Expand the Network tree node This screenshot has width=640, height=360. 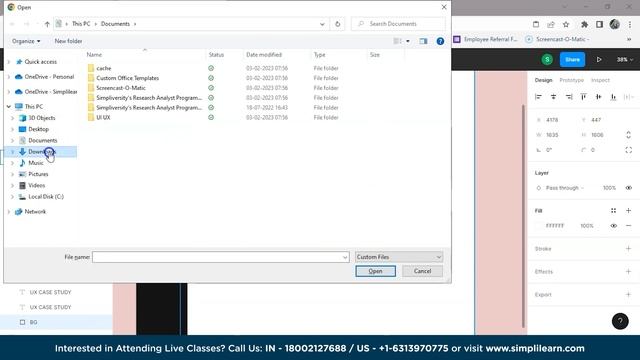pyautogui.click(x=9, y=212)
